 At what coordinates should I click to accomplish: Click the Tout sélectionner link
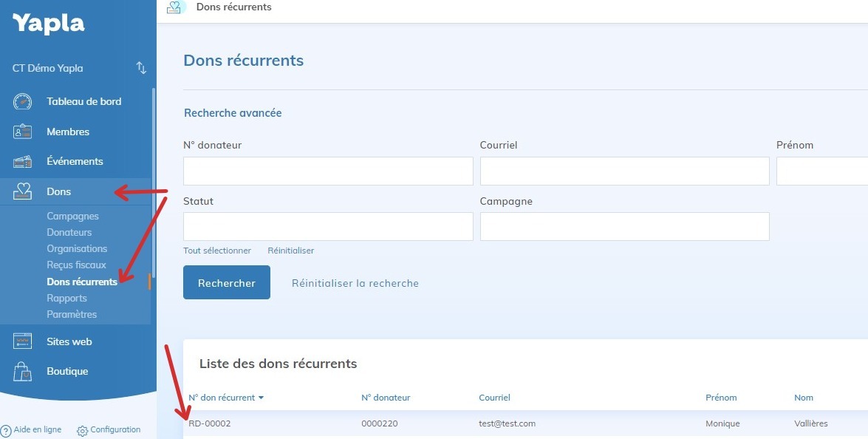point(217,251)
